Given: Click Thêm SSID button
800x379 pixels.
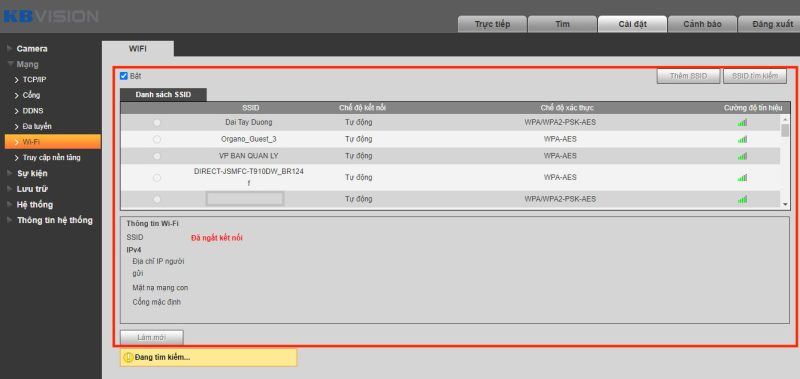Looking at the screenshot, I should (688, 76).
